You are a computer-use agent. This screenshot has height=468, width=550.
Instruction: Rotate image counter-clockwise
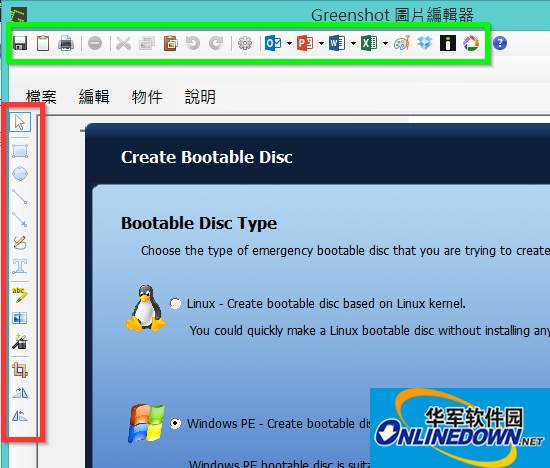[x=20, y=416]
